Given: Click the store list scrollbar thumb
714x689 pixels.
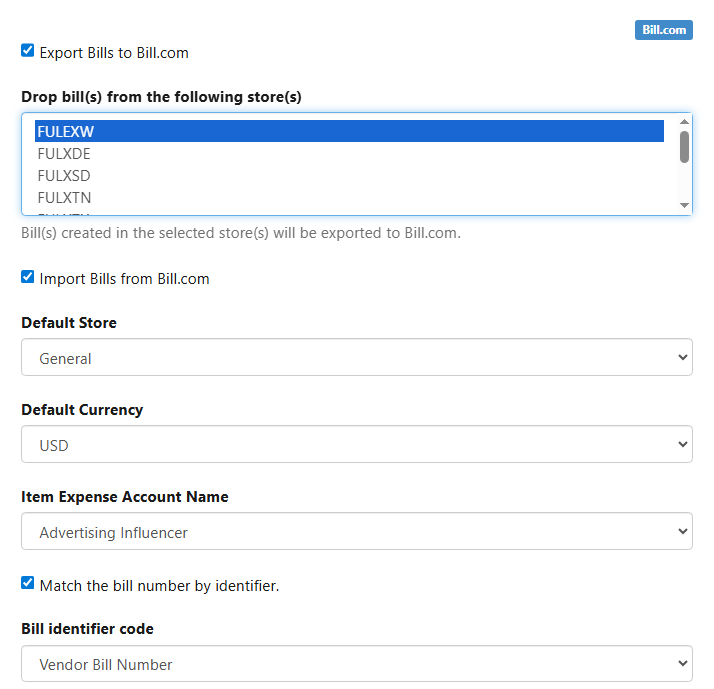Looking at the screenshot, I should [x=685, y=147].
